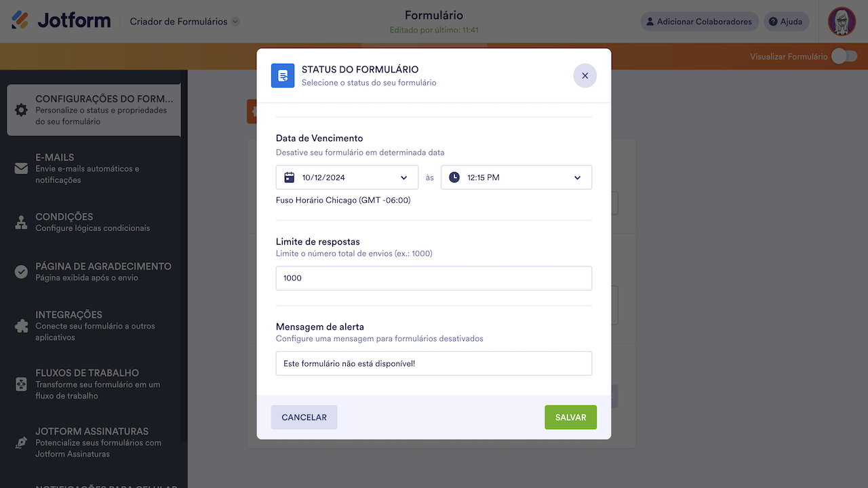Open the user profile avatar
The height and width of the screenshot is (488, 868).
pos(842,22)
